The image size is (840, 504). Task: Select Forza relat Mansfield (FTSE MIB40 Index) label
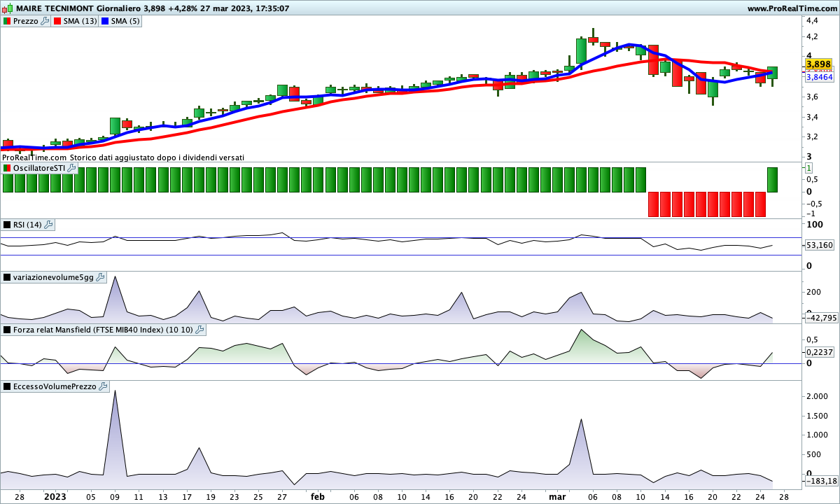coord(103,330)
